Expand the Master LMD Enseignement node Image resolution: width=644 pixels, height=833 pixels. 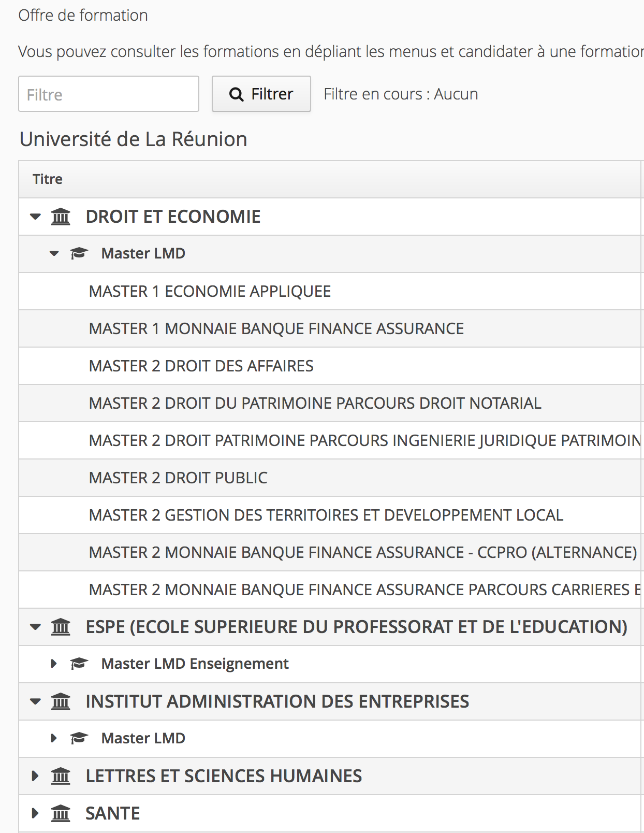(54, 664)
